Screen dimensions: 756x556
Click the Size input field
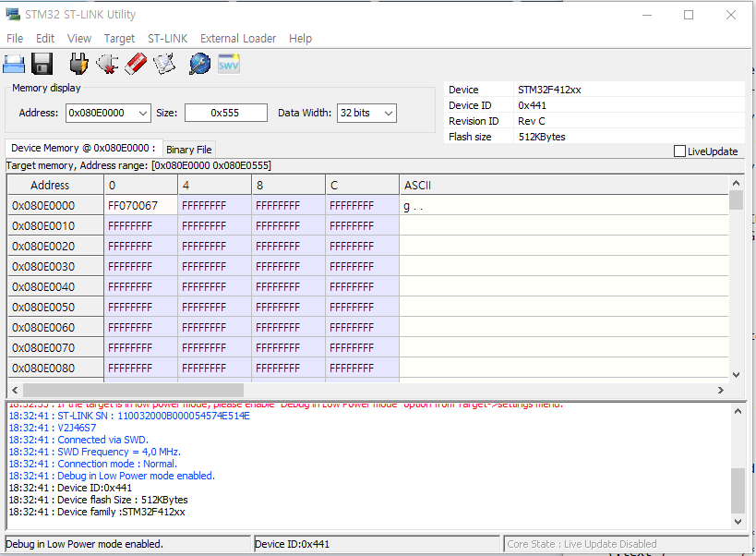click(x=225, y=113)
